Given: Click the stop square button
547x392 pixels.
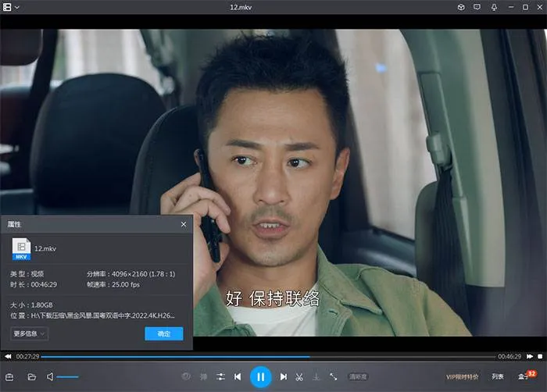Looking at the screenshot, I should point(540,356).
